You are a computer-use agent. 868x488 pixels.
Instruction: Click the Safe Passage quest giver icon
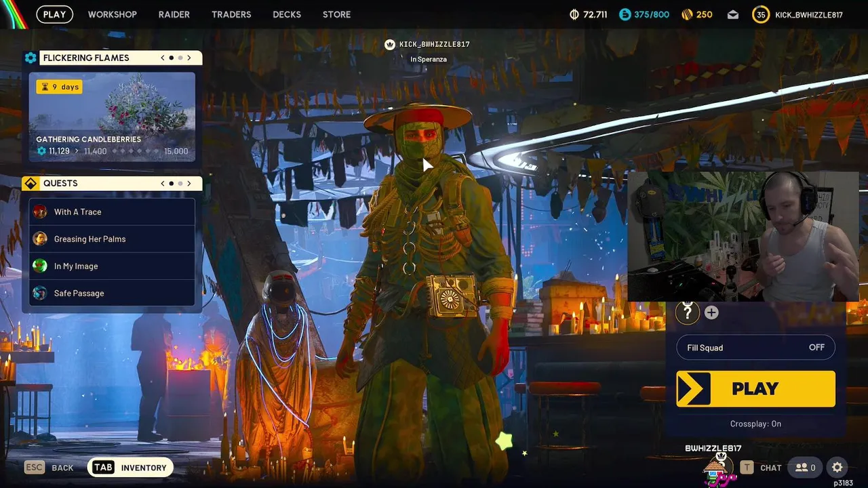[x=40, y=293]
